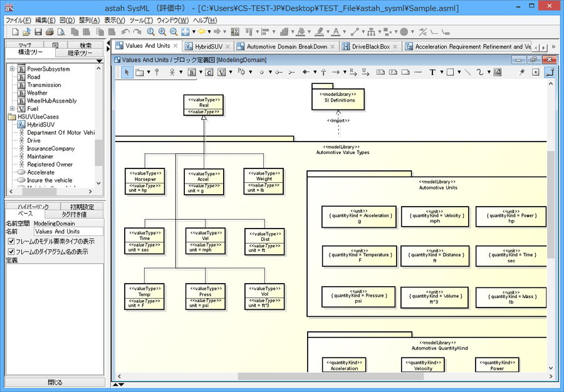The height and width of the screenshot is (392, 564).
Task: Select the HybridSUV item in tree
Action: [41, 125]
